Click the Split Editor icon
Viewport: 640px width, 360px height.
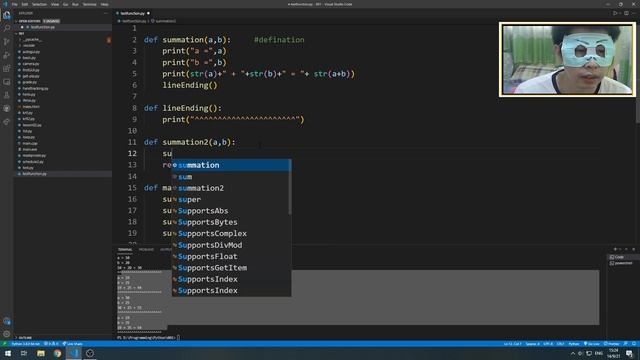[x=626, y=13]
